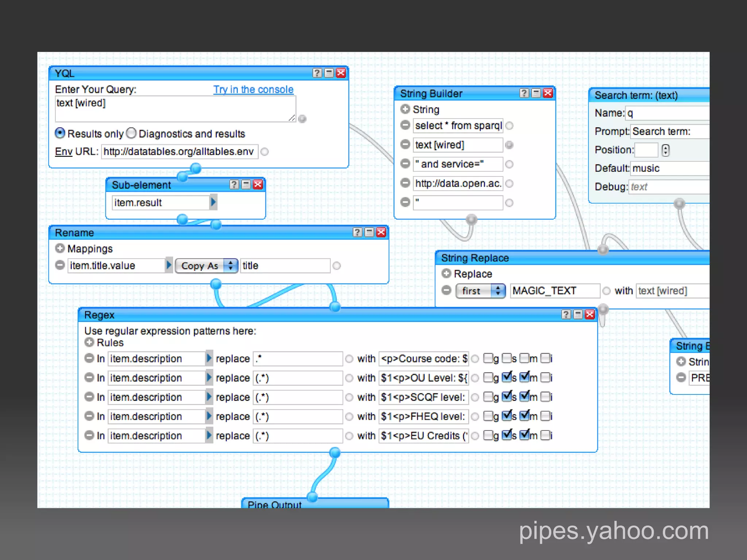Delete the first Regex rule row

point(89,358)
